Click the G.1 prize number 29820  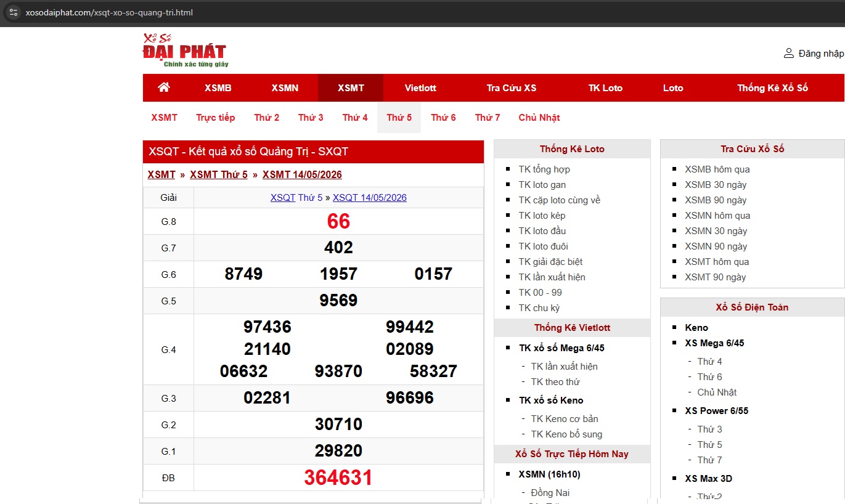pos(338,451)
